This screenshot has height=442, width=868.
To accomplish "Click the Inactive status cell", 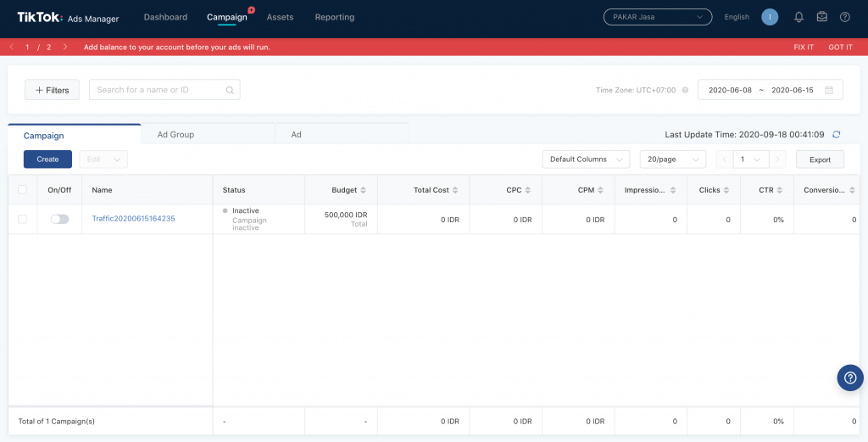I will pos(259,220).
